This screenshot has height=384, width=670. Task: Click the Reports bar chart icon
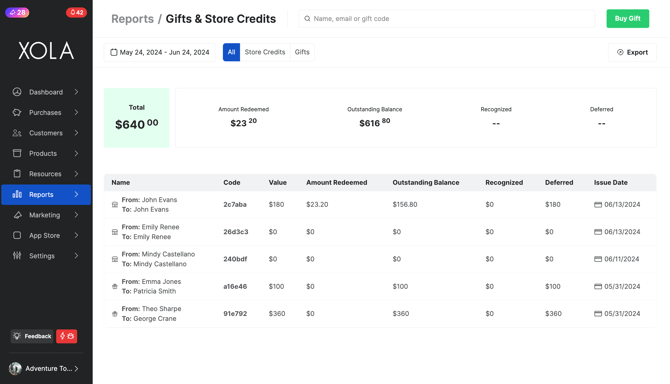[x=17, y=194]
